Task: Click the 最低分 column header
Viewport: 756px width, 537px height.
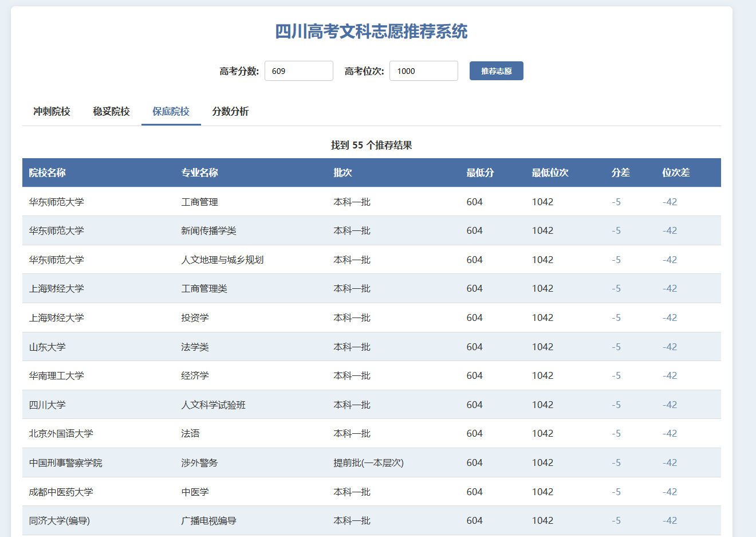Action: click(481, 173)
